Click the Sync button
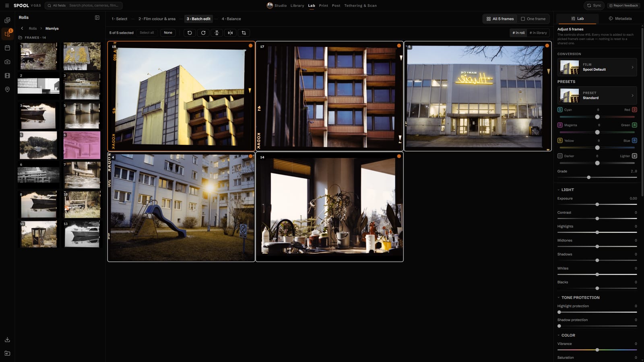The height and width of the screenshot is (362, 644). coord(594,6)
